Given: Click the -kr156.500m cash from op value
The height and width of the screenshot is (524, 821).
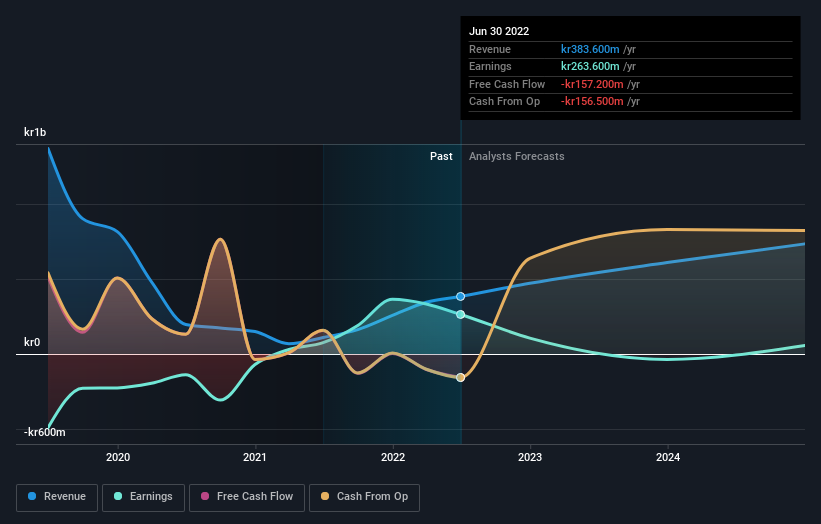Looking at the screenshot, I should pyautogui.click(x=592, y=102).
